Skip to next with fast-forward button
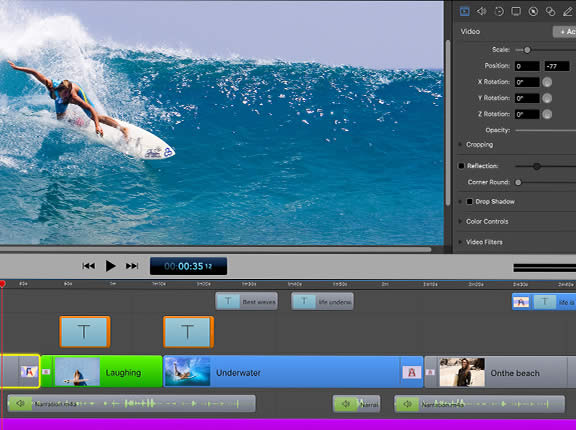 point(132,266)
